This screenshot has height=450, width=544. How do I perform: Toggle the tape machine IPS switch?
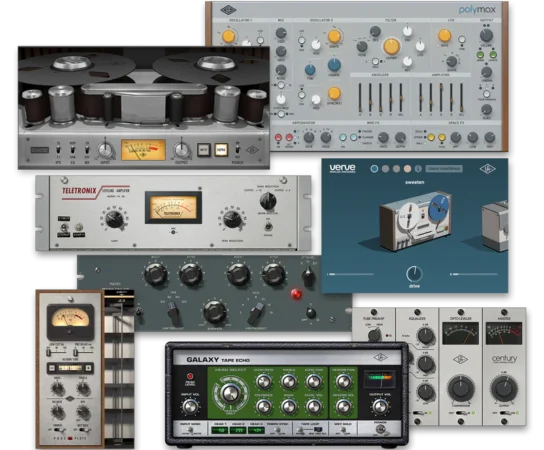click(x=58, y=150)
